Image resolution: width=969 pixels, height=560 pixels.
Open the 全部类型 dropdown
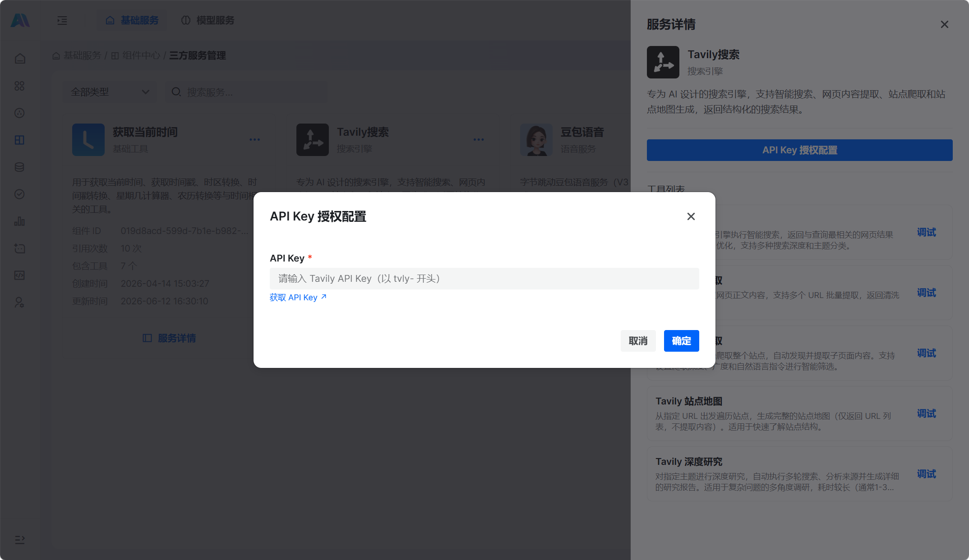[110, 92]
